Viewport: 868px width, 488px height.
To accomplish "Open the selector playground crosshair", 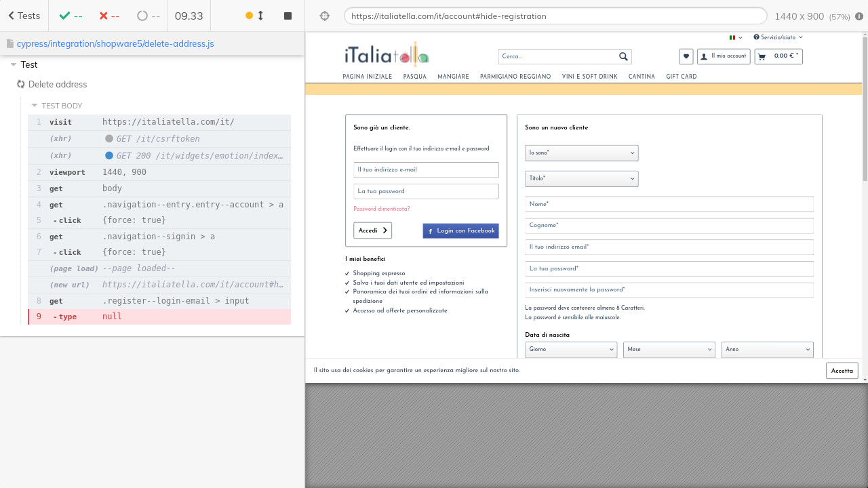I will (x=324, y=16).
